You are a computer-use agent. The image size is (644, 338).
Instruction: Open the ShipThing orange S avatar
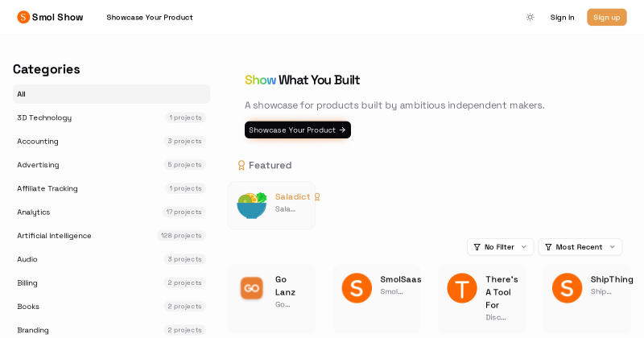(x=568, y=288)
